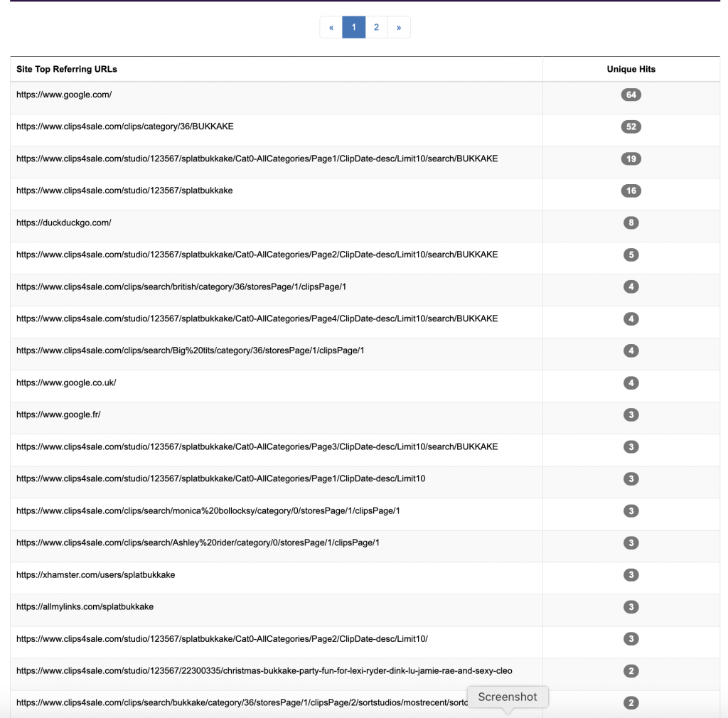Click the 16 unique hits badge
The height and width of the screenshot is (718, 728).
coord(631,191)
